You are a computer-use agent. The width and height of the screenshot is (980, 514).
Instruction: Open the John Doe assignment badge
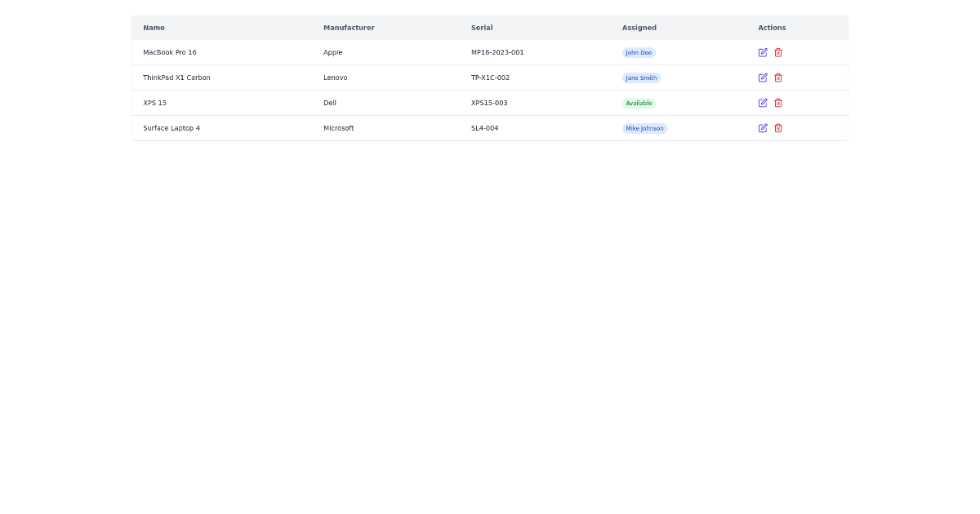(x=639, y=52)
